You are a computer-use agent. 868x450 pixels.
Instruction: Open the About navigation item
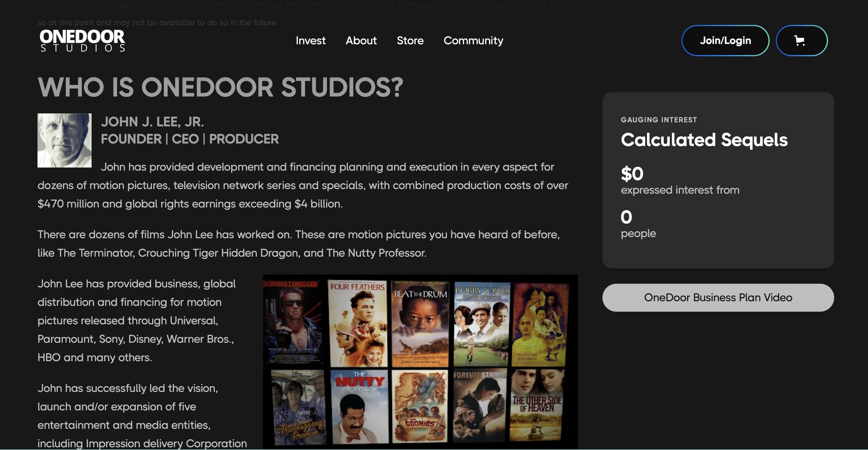click(x=361, y=41)
